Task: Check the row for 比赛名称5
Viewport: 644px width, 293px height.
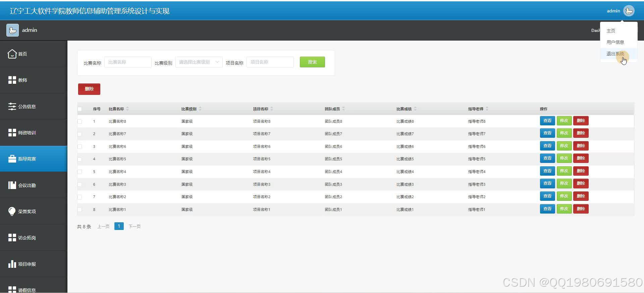Action: tap(80, 159)
